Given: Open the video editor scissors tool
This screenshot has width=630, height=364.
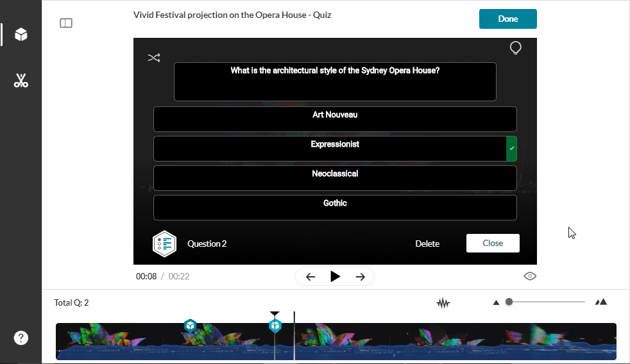Looking at the screenshot, I should (x=21, y=81).
